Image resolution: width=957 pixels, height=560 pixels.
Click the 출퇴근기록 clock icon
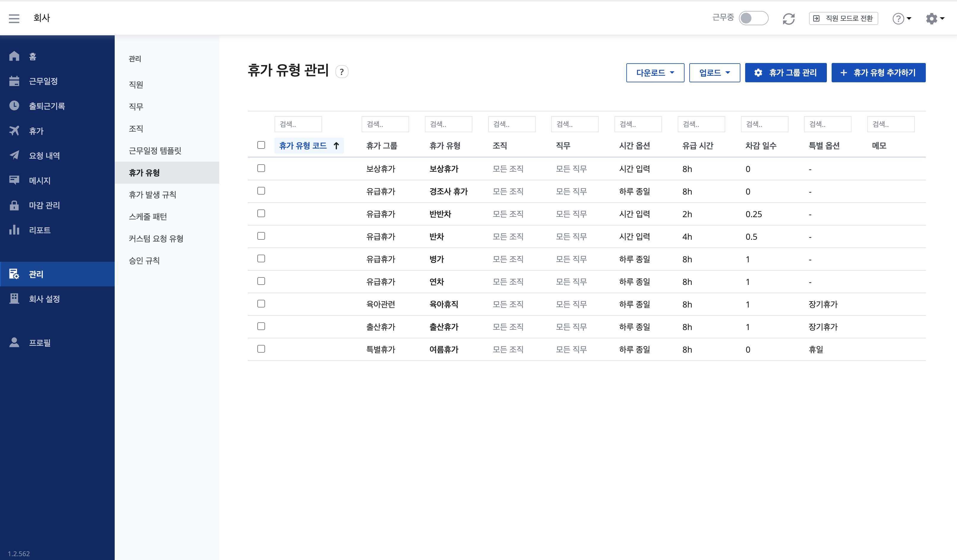click(15, 105)
